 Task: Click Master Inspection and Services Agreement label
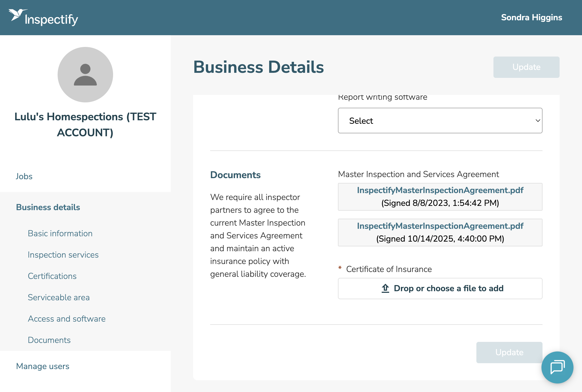pyautogui.click(x=418, y=174)
